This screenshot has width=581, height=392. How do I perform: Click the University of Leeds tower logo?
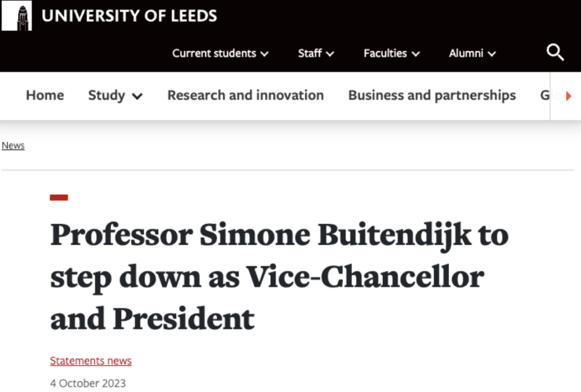(17, 16)
